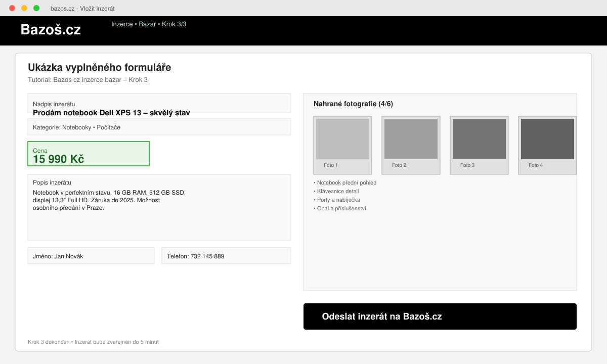This screenshot has height=364, width=607.
Task: Click the Tutorial: Bazos cz inzerce bazar subtitle
Action: click(88, 80)
